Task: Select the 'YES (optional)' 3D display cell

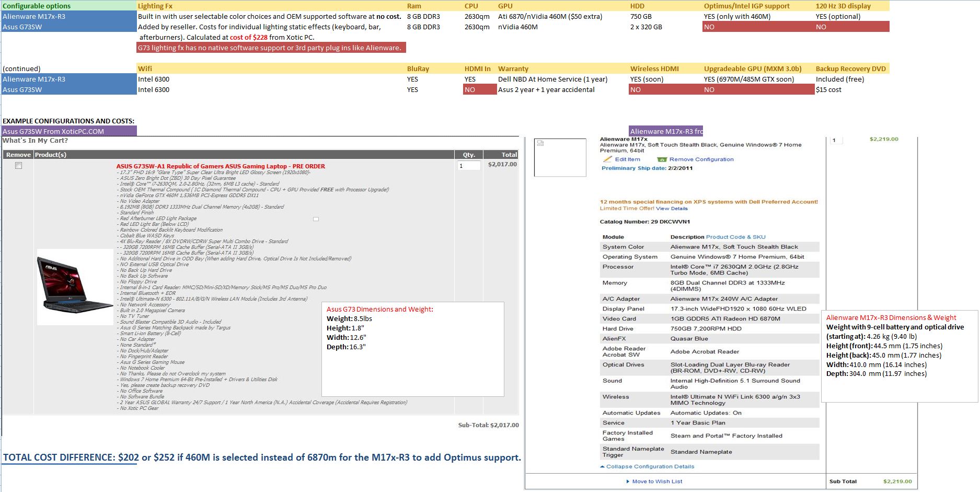Action: tap(852, 16)
